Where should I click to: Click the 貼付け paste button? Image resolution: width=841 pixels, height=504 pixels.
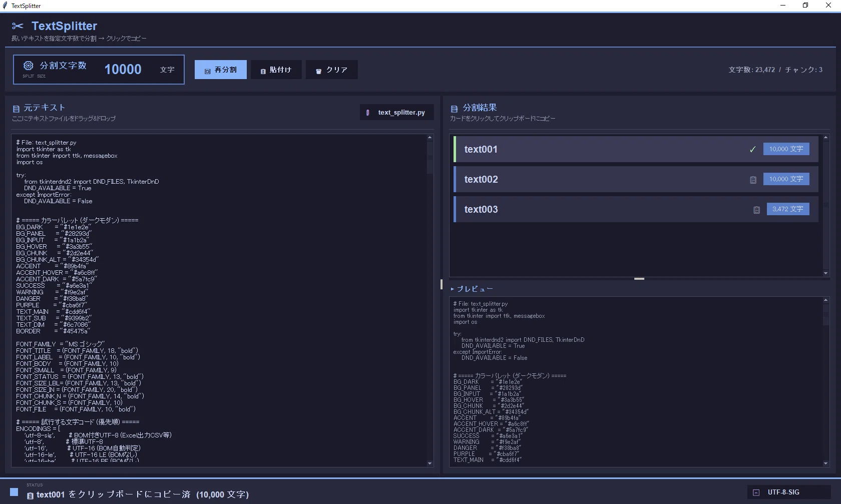(276, 70)
